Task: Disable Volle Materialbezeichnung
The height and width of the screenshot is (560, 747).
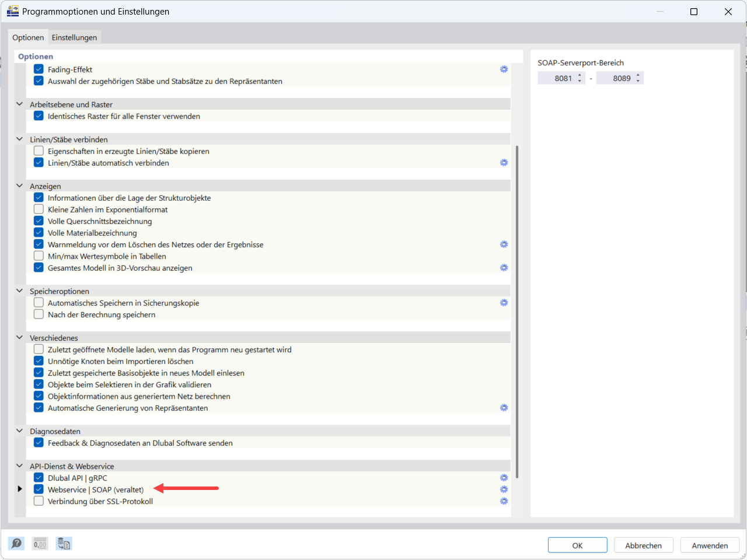Action: 38,232
